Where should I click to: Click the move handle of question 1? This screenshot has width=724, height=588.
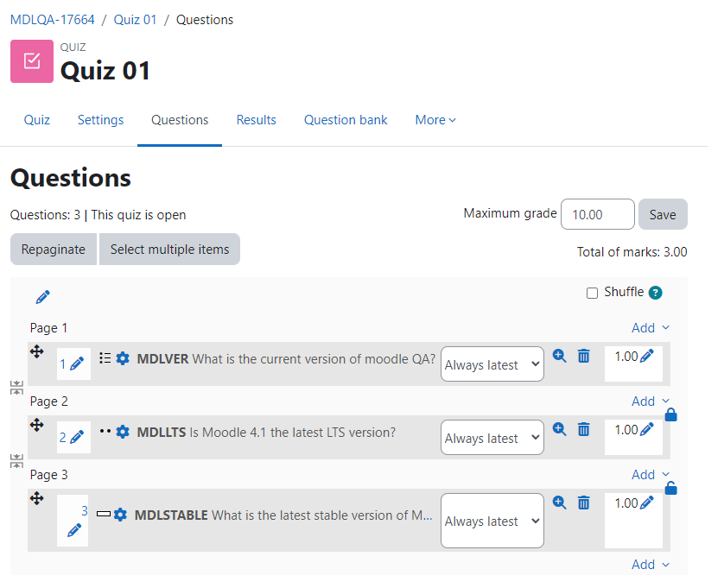coord(37,351)
